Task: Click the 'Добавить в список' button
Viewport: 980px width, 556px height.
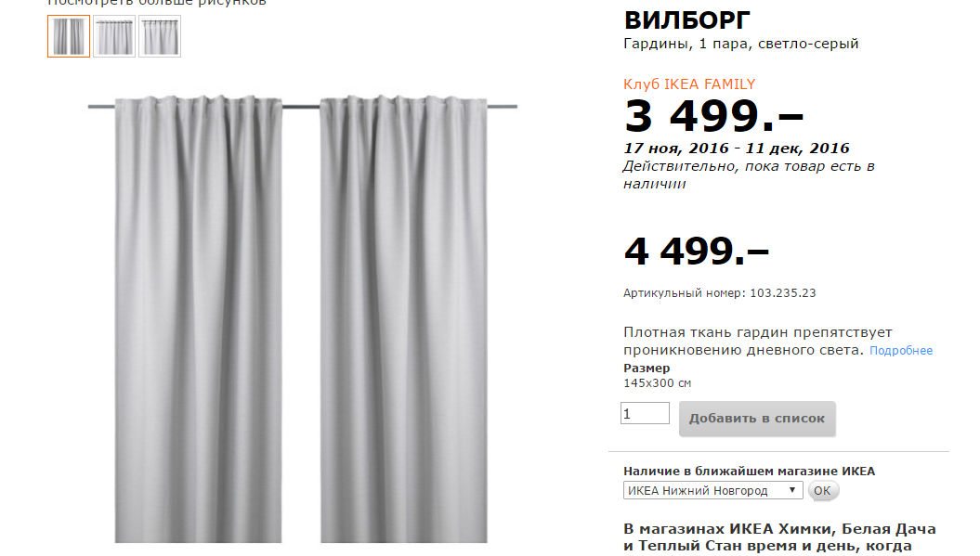Action: pos(757,419)
